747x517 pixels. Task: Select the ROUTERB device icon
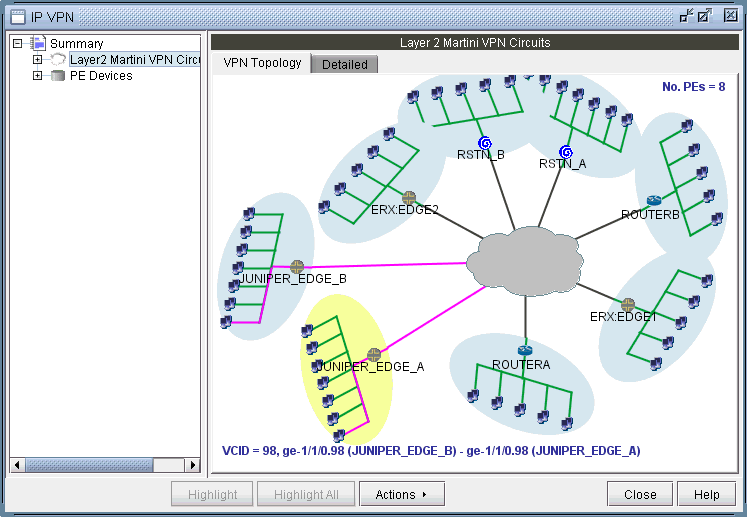pos(653,201)
